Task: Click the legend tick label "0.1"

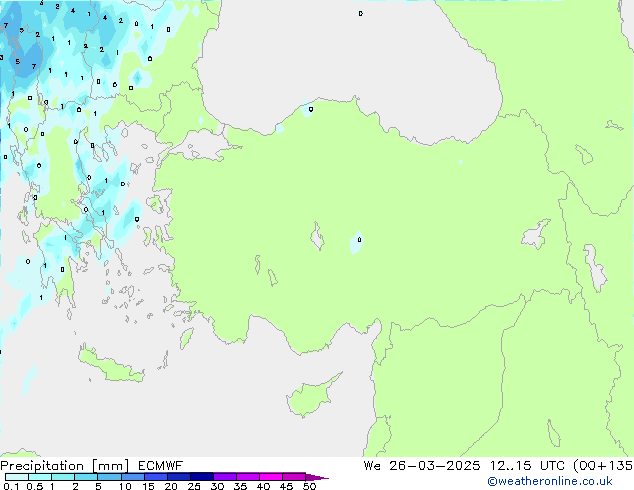Action: click(x=11, y=486)
